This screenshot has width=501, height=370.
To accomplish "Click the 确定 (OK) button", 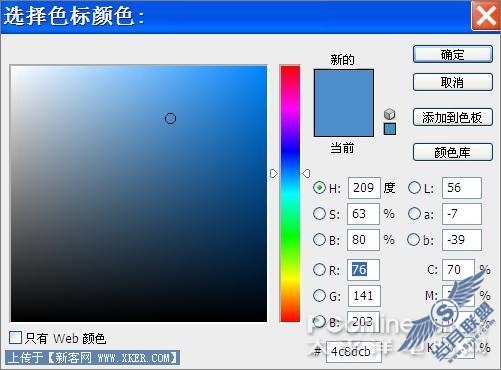I will [453, 54].
